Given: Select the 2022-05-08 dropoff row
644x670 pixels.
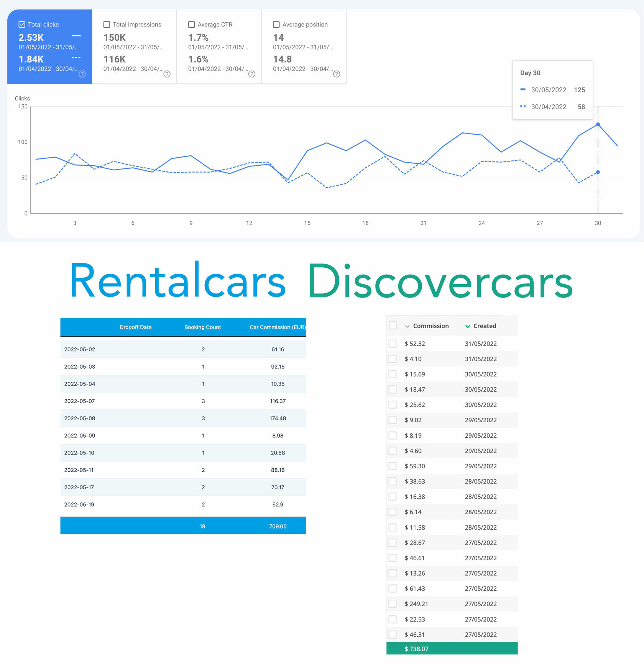Looking at the screenshot, I should [183, 418].
